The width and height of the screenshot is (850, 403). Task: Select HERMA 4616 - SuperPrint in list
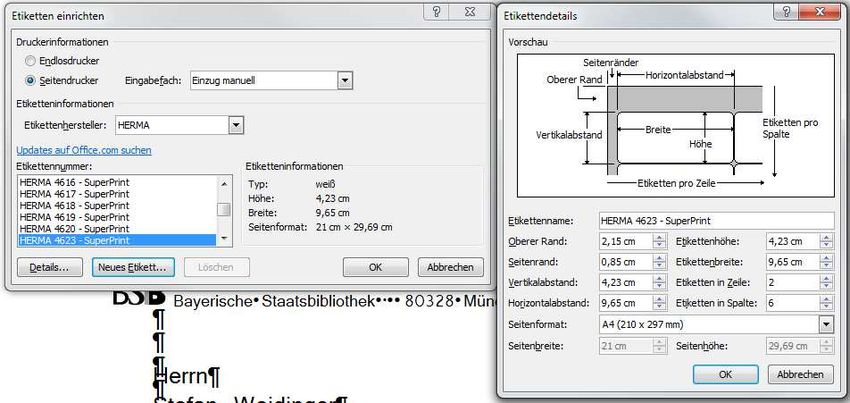75,181
